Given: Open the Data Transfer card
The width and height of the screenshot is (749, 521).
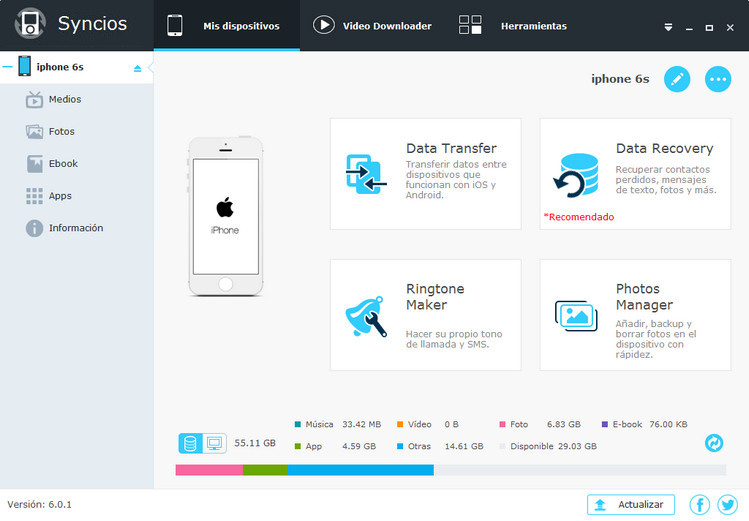Looking at the screenshot, I should [426, 174].
